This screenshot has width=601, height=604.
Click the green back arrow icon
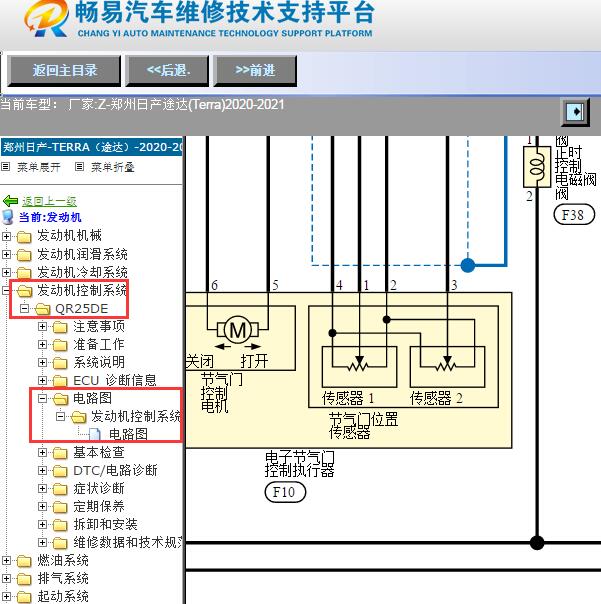[x=10, y=201]
